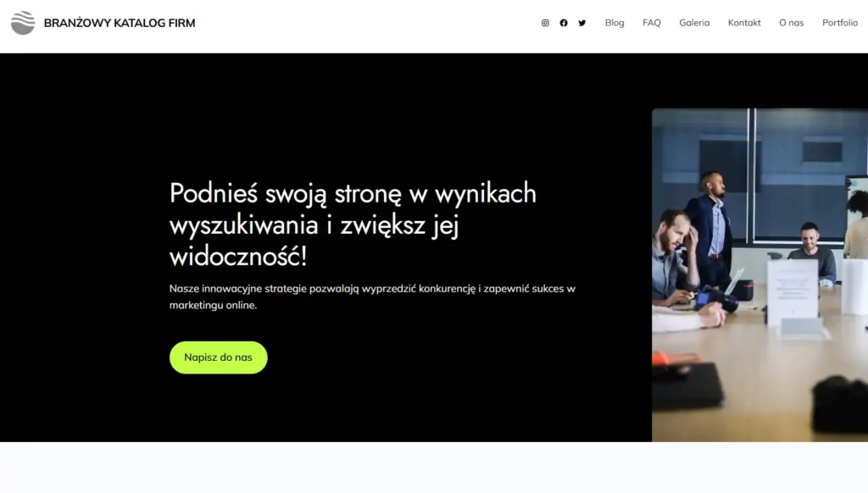This screenshot has width=868, height=493.
Task: Click the light gray section below hero
Action: [x=434, y=468]
